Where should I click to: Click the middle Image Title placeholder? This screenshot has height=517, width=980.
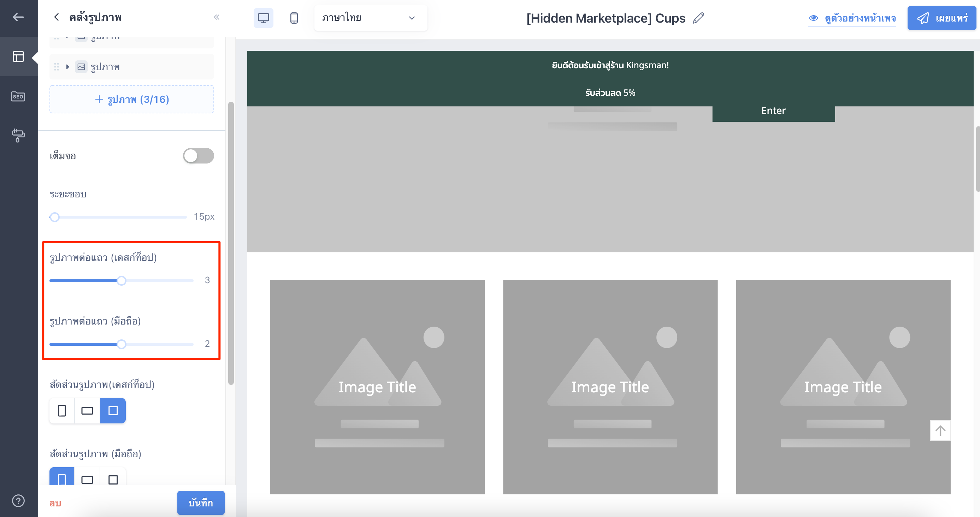coord(610,387)
